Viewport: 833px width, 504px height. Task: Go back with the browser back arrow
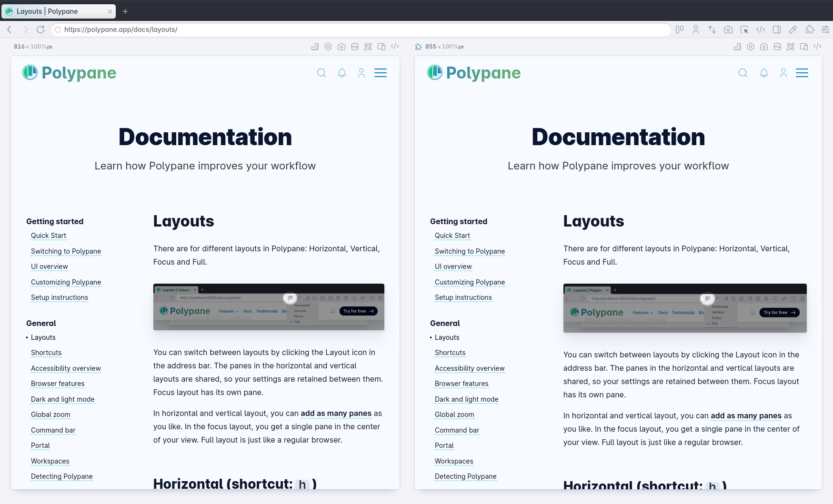click(10, 30)
